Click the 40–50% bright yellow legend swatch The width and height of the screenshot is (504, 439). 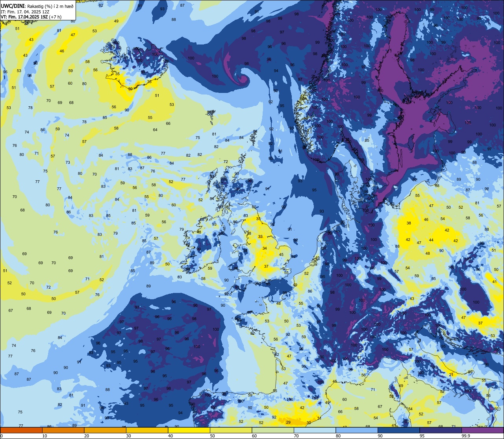click(189, 430)
